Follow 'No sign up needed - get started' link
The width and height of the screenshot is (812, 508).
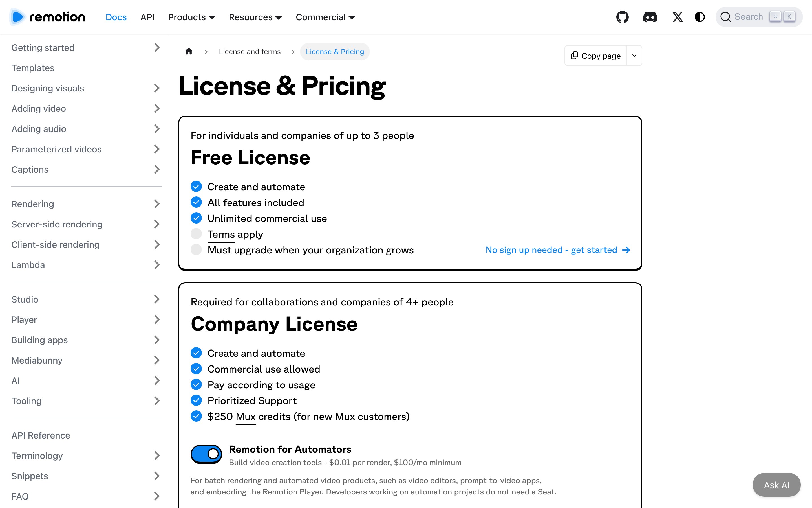(558, 250)
